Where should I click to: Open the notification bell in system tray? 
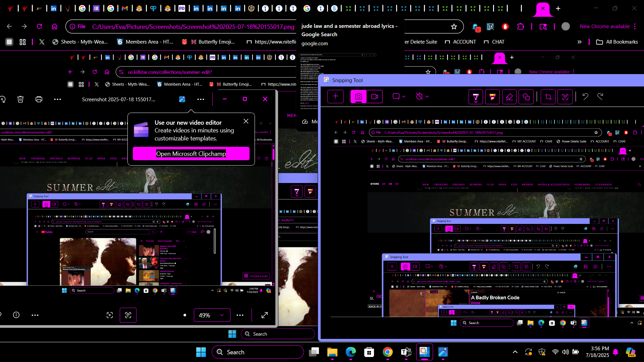tap(615, 352)
